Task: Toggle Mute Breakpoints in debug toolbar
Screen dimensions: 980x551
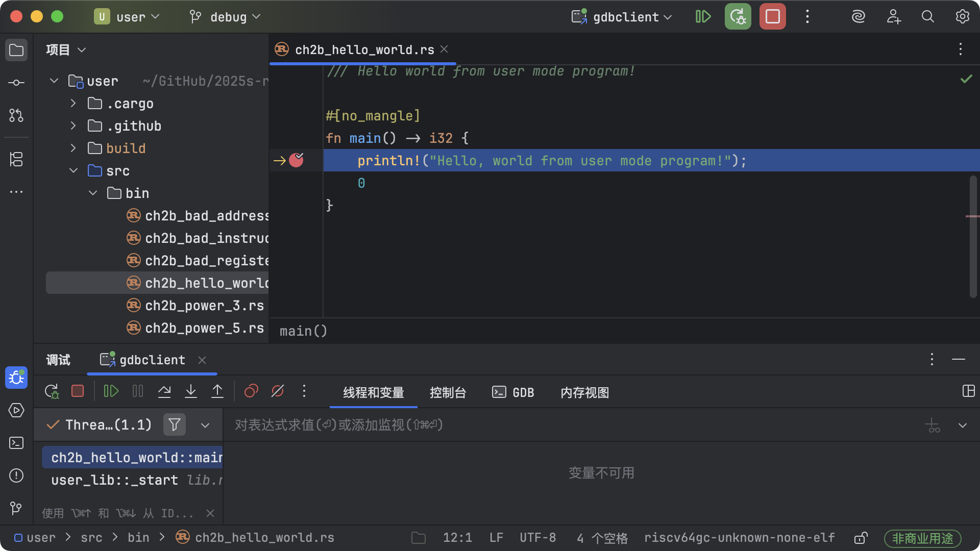Action: click(x=278, y=391)
